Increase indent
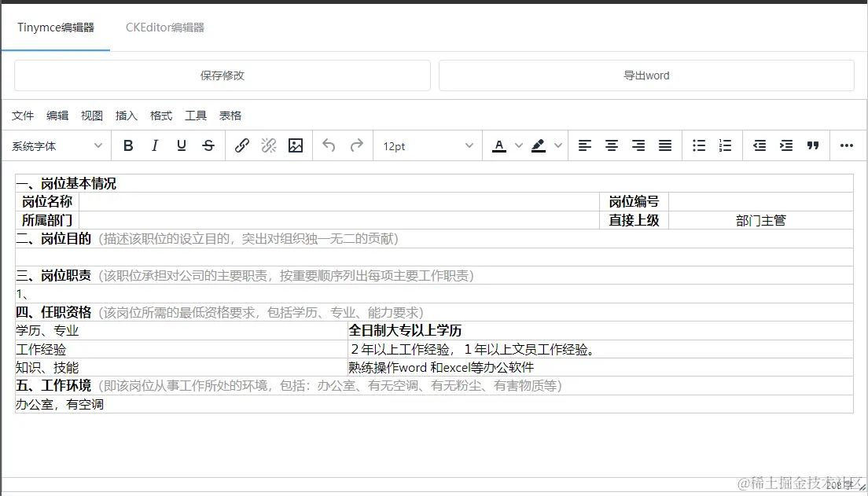This screenshot has height=496, width=868. pyautogui.click(x=786, y=146)
